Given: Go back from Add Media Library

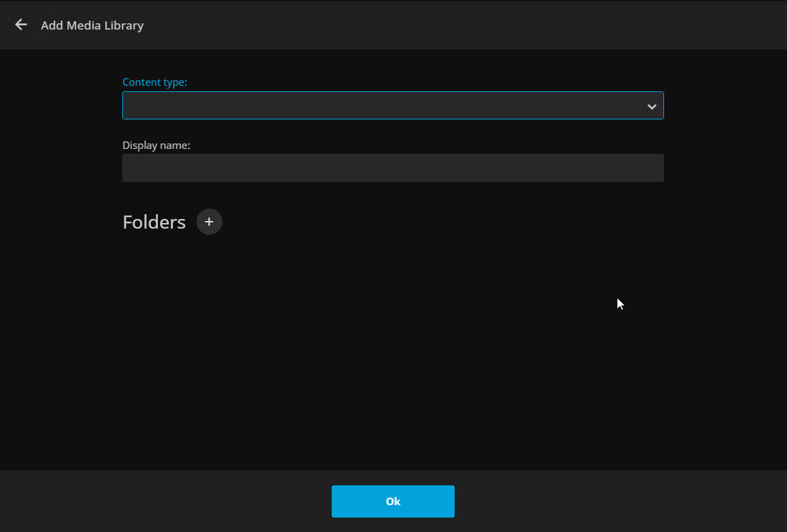Looking at the screenshot, I should point(21,25).
